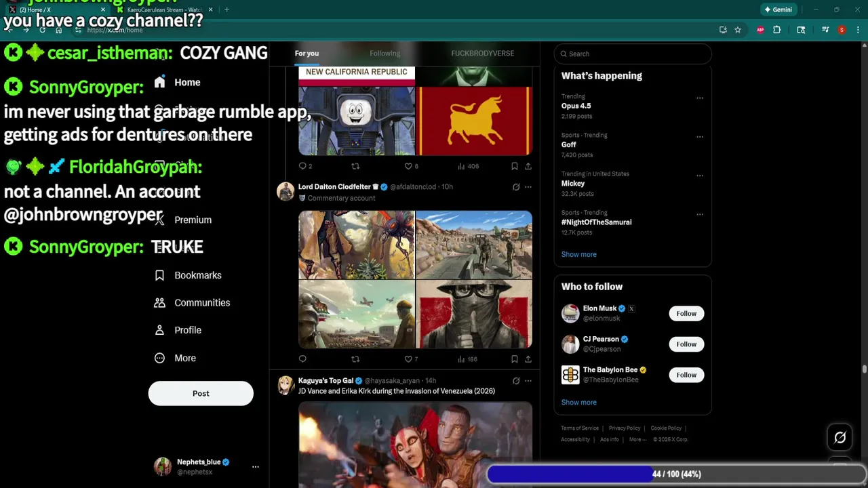Open the Goff trending topic

click(568, 144)
